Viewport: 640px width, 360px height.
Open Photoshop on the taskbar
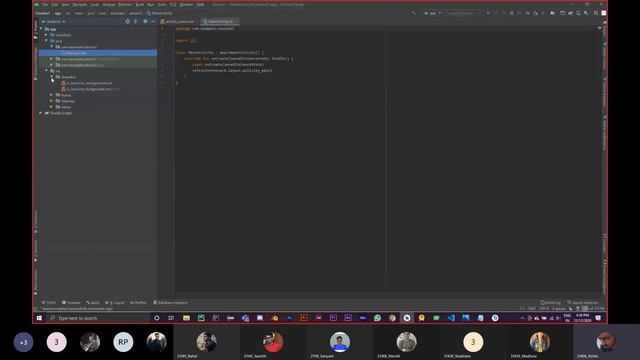(289, 318)
